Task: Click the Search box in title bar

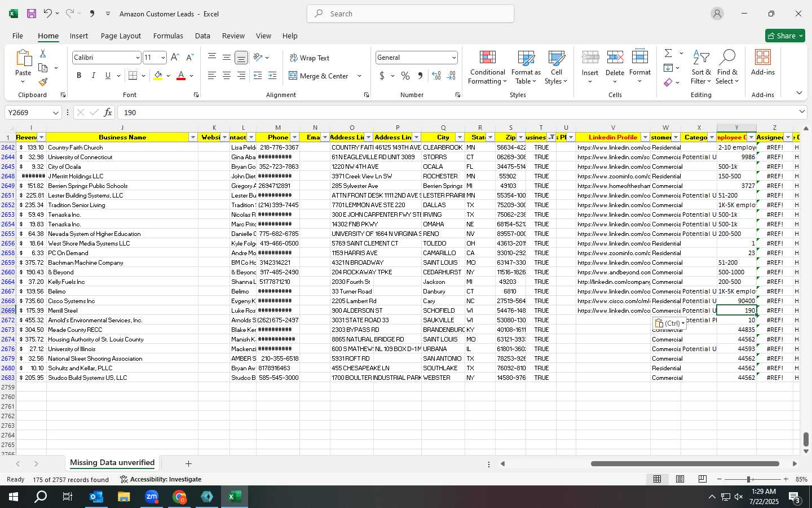Action: click(411, 14)
